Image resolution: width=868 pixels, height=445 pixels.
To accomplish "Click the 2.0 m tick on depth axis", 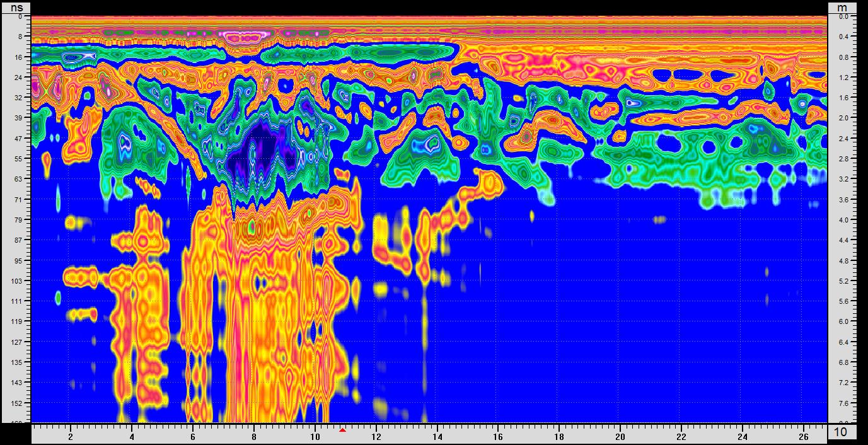I will pyautogui.click(x=843, y=118).
